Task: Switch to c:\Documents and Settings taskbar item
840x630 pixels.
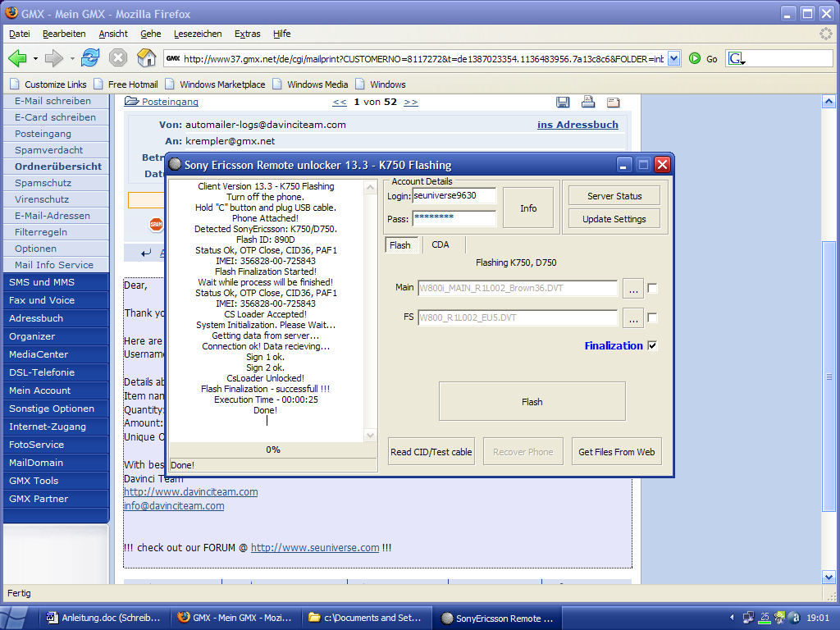Action: coord(365,618)
